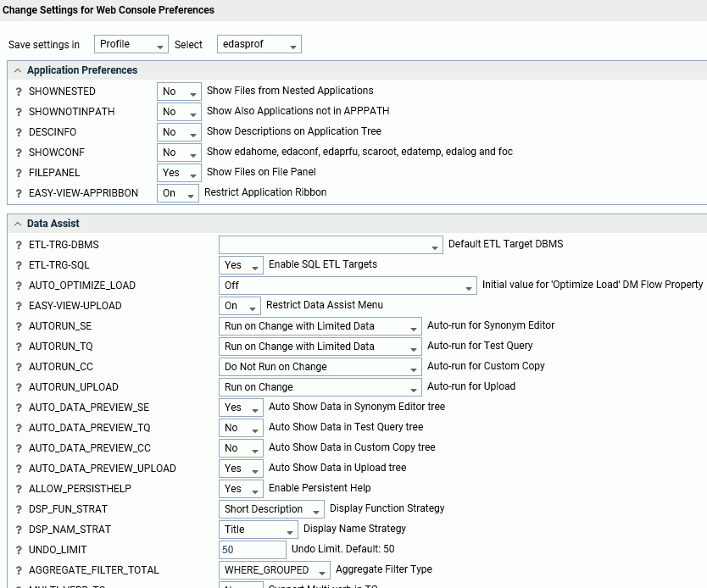The width and height of the screenshot is (707, 588).
Task: Click help icon for FILEPANEL
Action: point(19,173)
